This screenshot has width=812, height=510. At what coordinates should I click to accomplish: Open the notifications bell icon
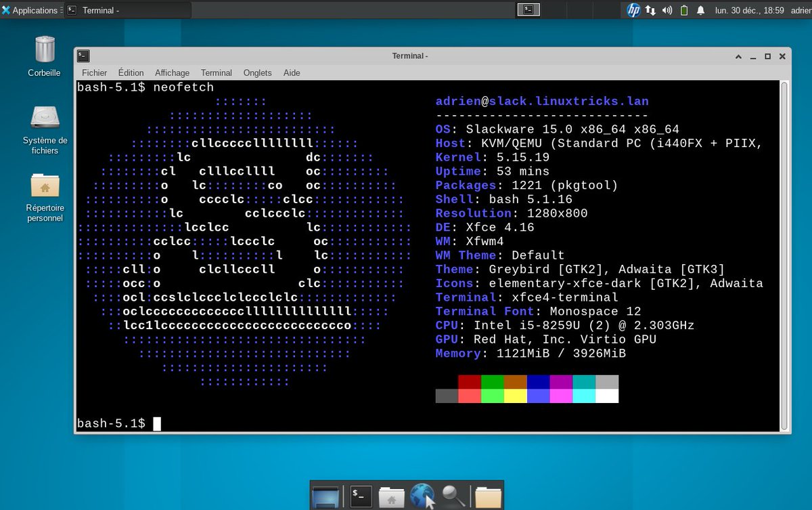coord(700,10)
